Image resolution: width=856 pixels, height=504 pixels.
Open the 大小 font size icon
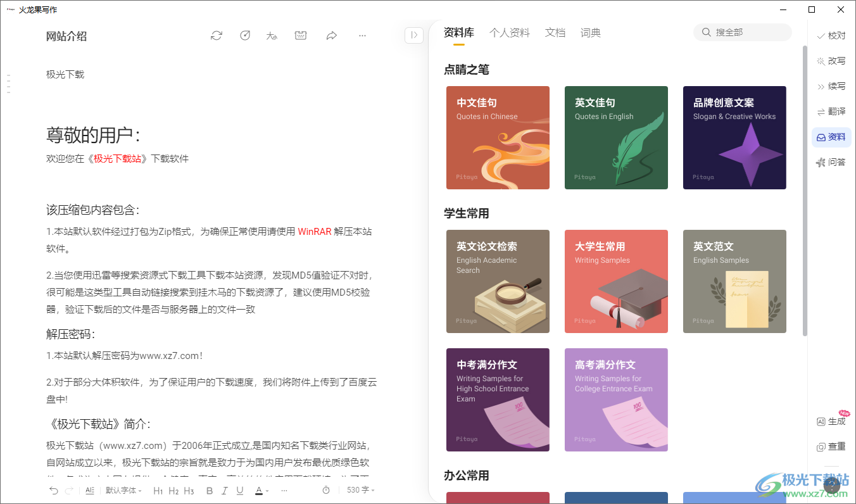coord(272,35)
